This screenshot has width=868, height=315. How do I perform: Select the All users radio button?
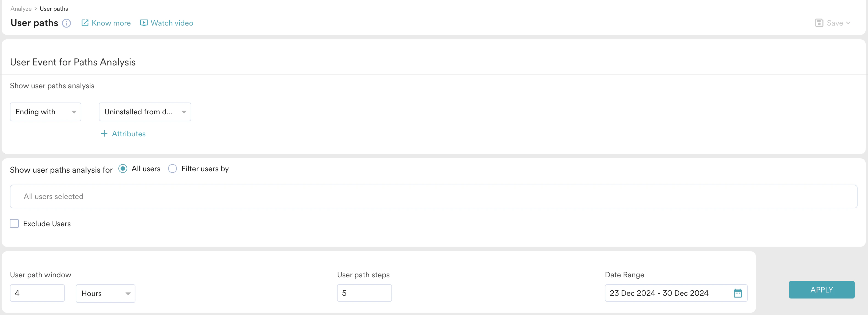click(123, 168)
